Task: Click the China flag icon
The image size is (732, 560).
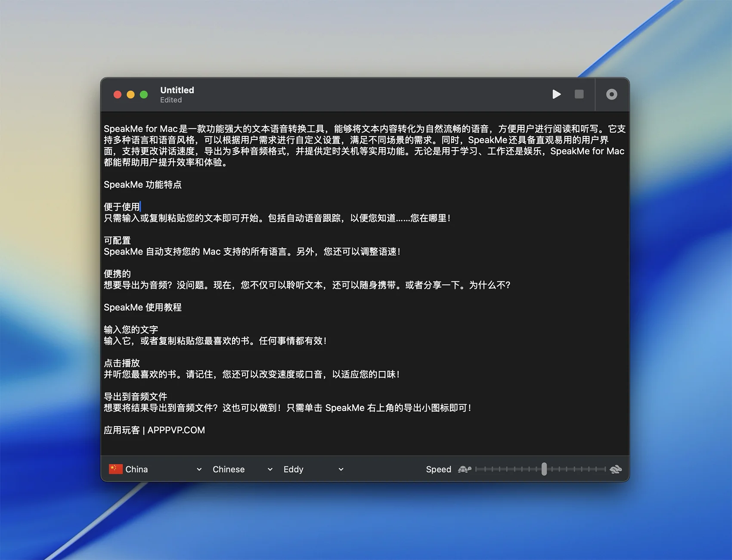Action: [115, 469]
